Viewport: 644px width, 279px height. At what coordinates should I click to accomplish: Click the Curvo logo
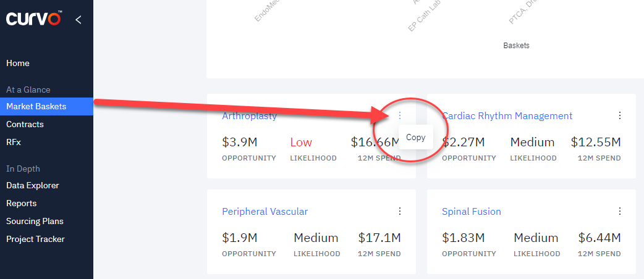pyautogui.click(x=34, y=20)
